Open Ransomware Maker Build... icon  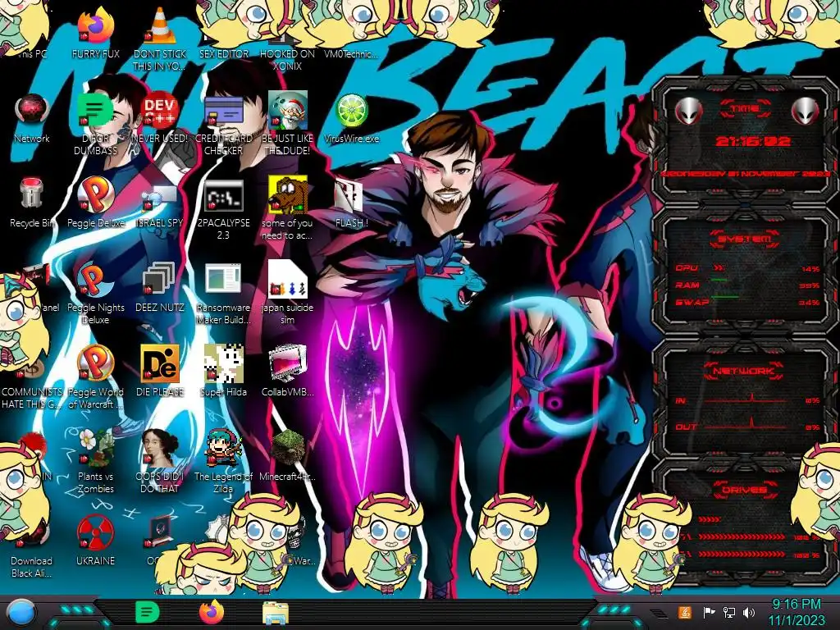click(x=224, y=280)
